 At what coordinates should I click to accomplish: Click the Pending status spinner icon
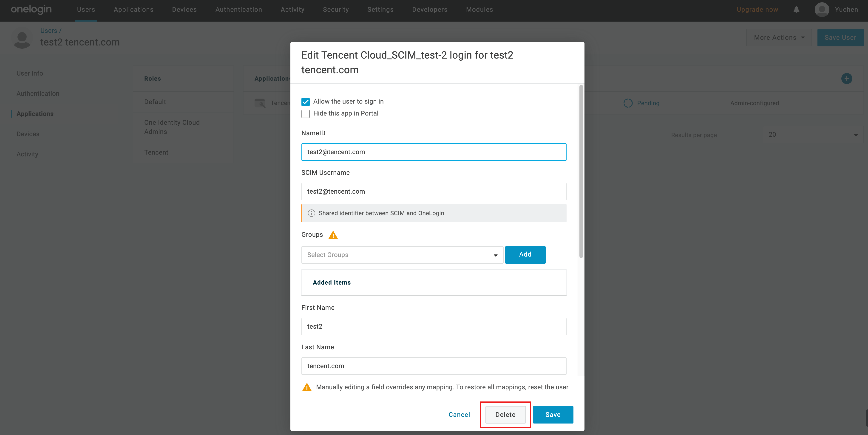[628, 103]
